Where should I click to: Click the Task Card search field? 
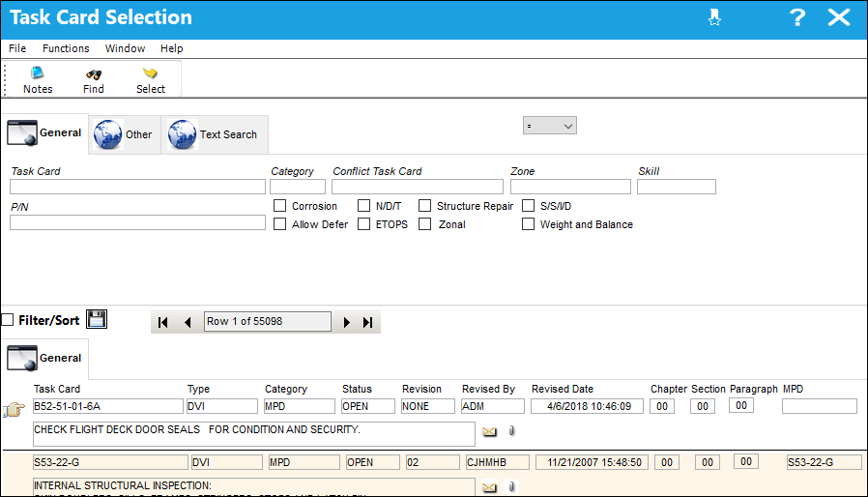(137, 187)
